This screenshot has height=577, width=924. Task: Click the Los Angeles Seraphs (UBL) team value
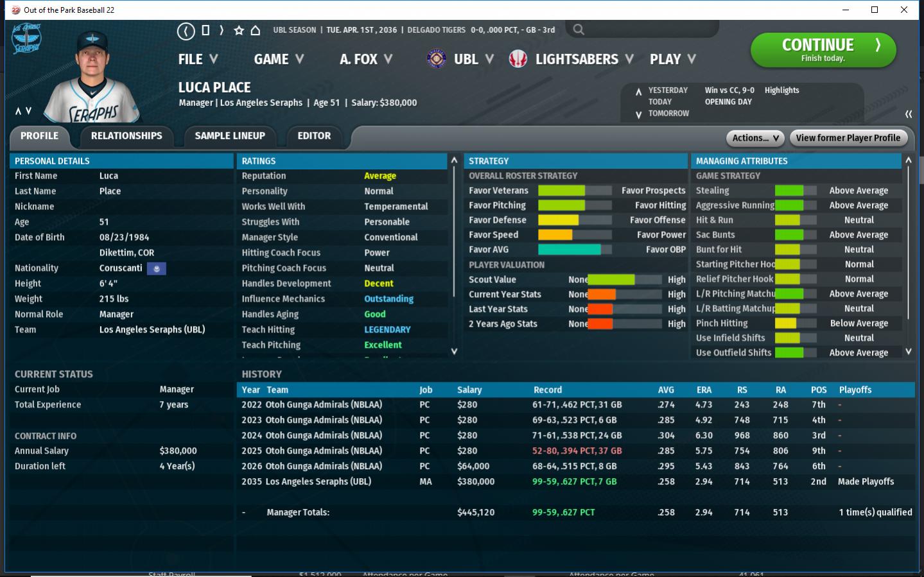pyautogui.click(x=152, y=330)
